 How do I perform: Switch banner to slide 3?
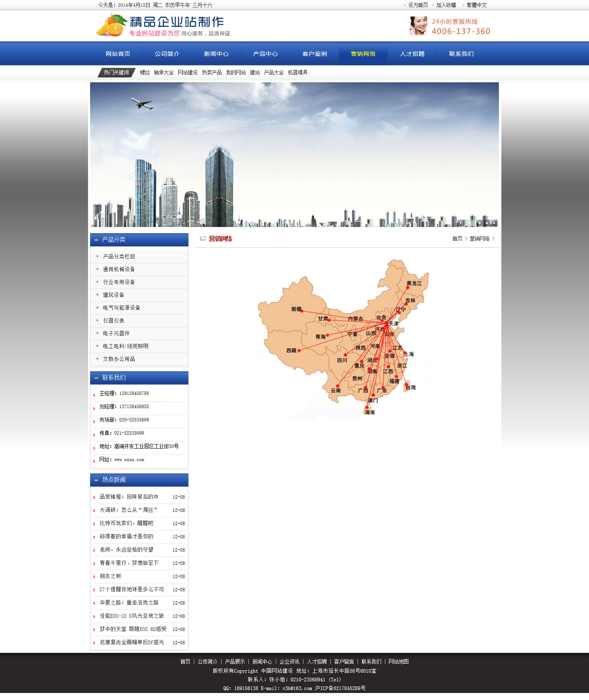click(479, 223)
